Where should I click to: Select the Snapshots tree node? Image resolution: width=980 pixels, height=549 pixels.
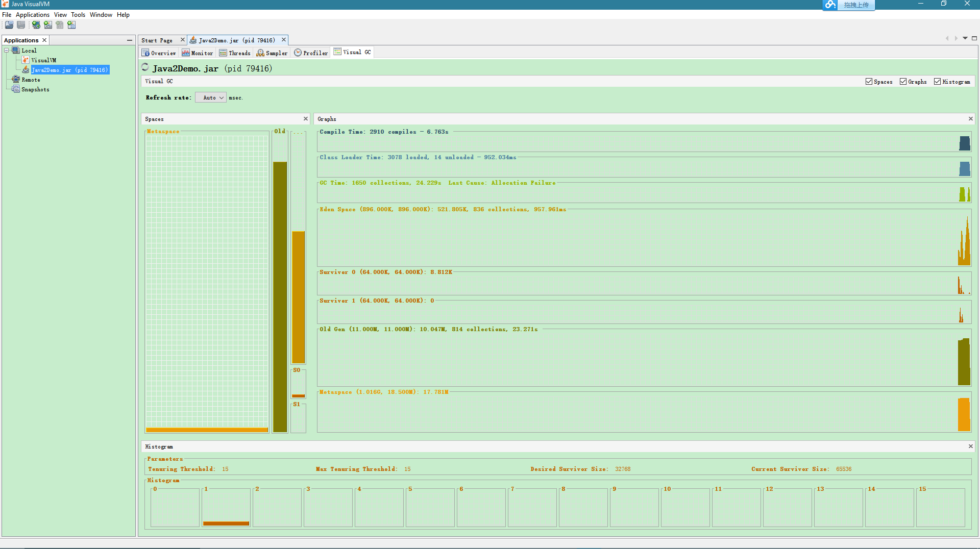35,89
